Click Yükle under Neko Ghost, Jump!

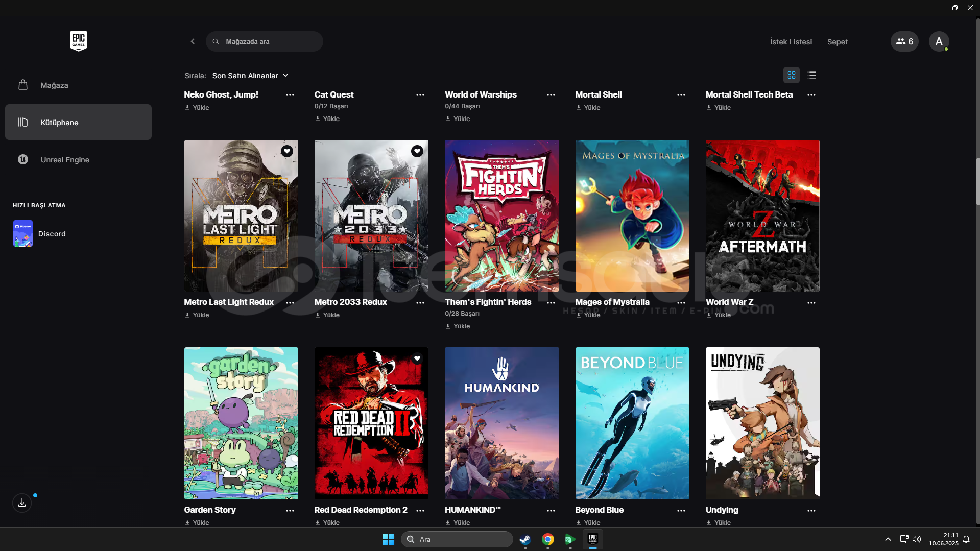click(x=197, y=108)
